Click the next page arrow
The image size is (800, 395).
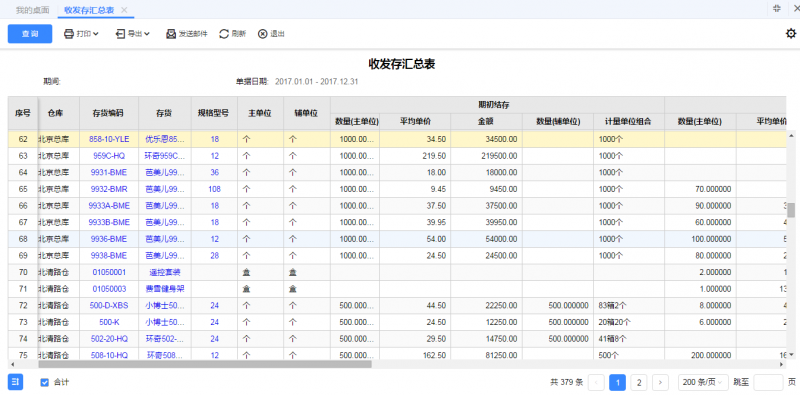point(661,382)
